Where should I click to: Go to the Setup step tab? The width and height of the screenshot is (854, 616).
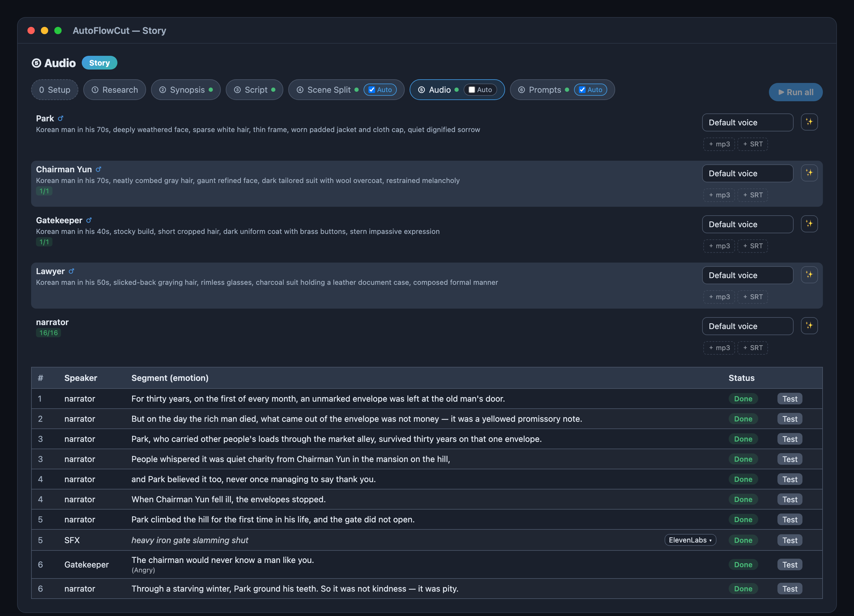[x=55, y=90]
